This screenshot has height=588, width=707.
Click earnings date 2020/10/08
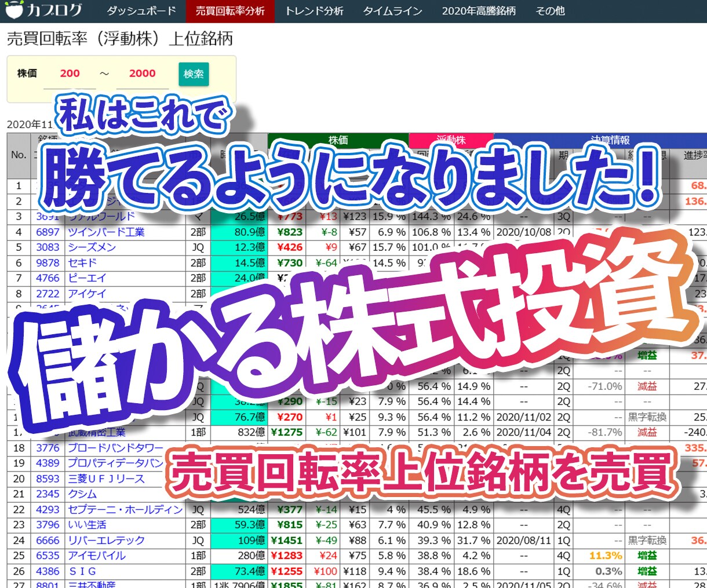click(x=524, y=232)
